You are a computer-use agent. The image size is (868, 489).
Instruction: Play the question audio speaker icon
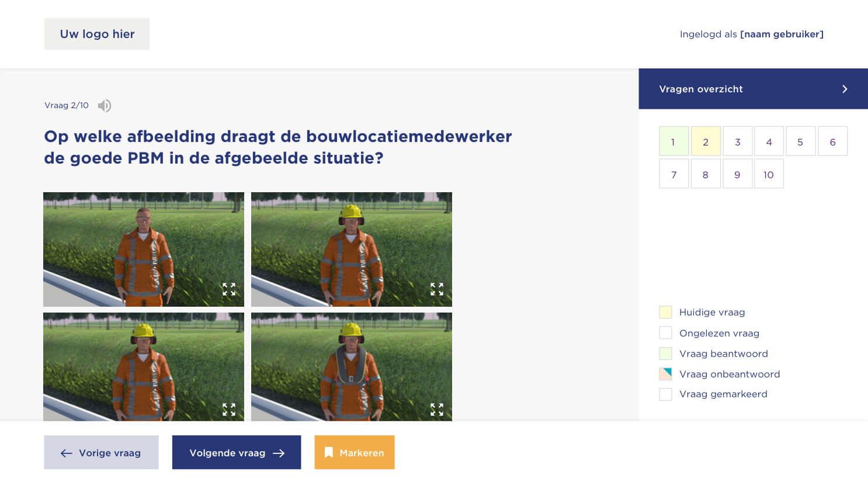pyautogui.click(x=104, y=106)
